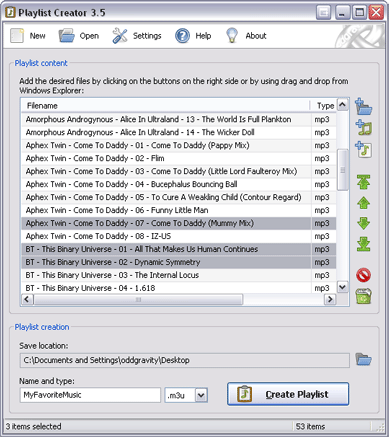Select 'Funny Little Man' track row
Image resolution: width=389 pixels, height=437 pixels.
(x=179, y=210)
